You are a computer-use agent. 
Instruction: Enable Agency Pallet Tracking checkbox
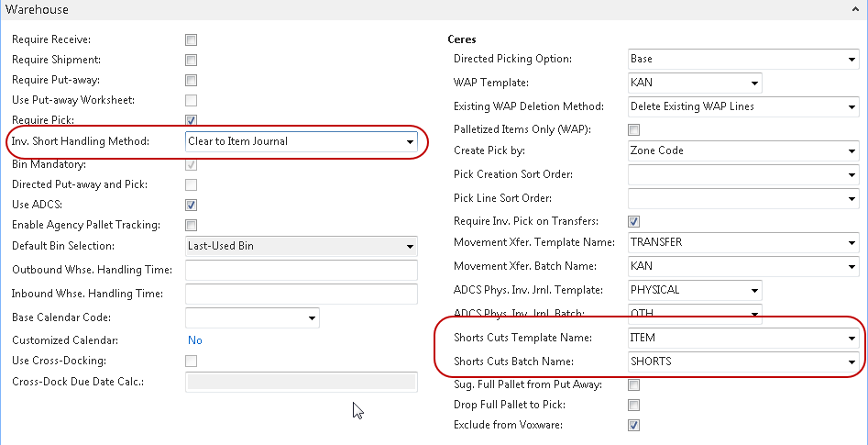(x=191, y=225)
